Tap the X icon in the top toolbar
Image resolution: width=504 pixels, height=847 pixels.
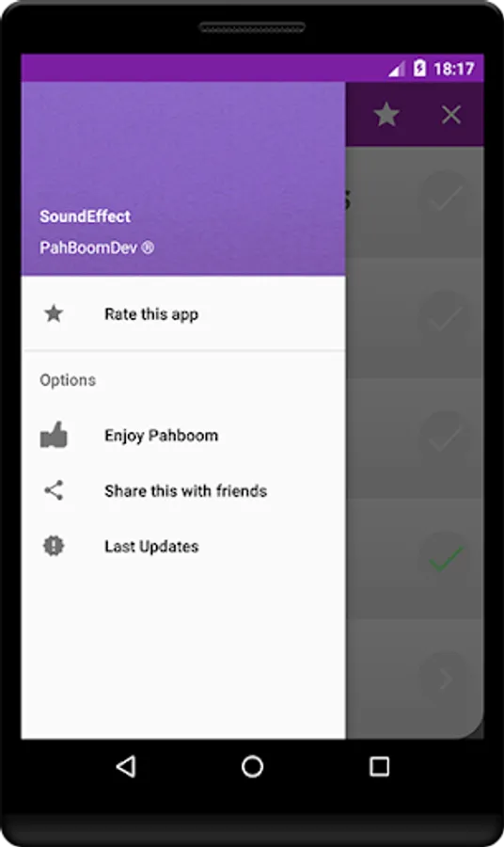[x=451, y=115]
